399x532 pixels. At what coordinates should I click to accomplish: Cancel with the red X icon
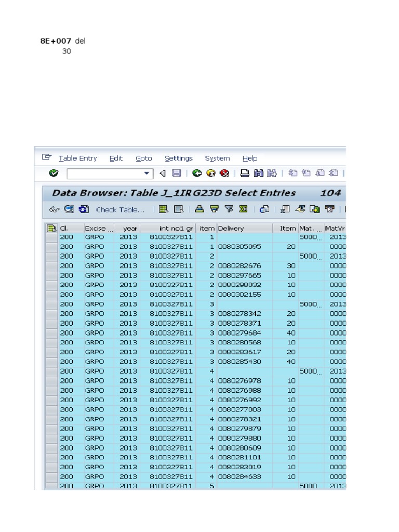click(224, 174)
